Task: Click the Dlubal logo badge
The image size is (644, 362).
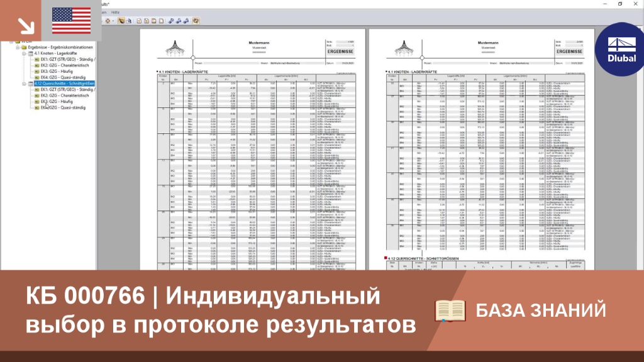Action: pos(621,49)
